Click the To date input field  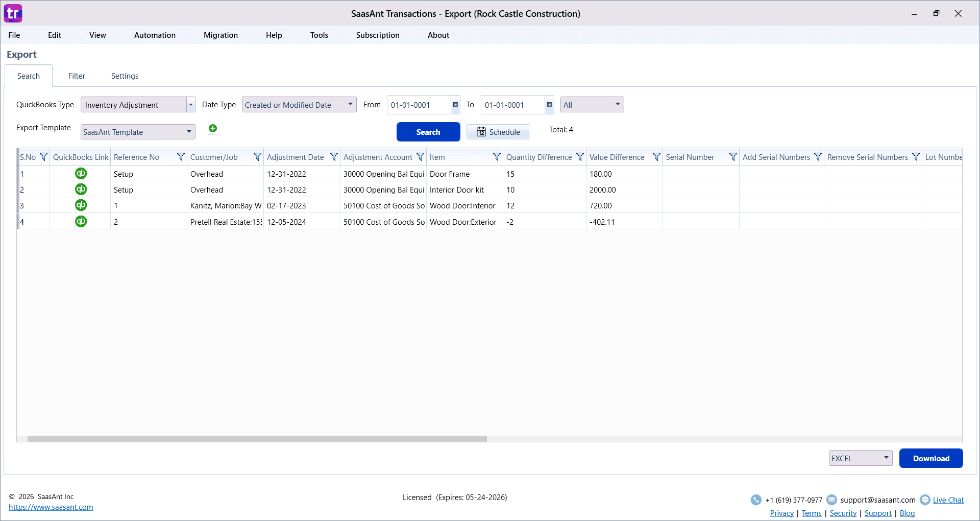pyautogui.click(x=513, y=105)
